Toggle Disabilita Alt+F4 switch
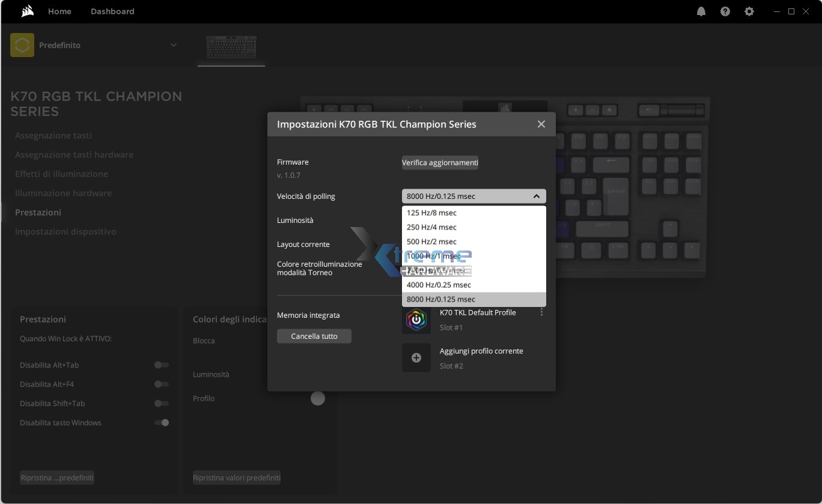Image resolution: width=822 pixels, height=504 pixels. coord(162,384)
